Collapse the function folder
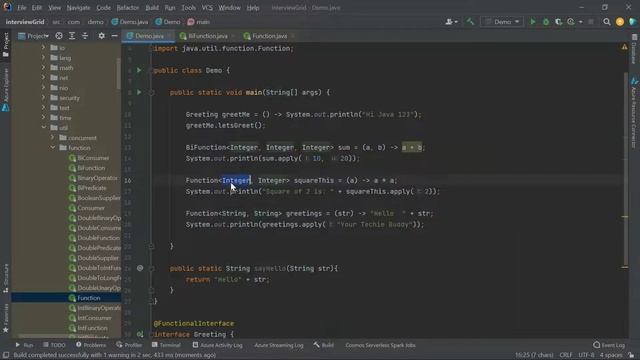Screen dimensions: 640x360 53,147
